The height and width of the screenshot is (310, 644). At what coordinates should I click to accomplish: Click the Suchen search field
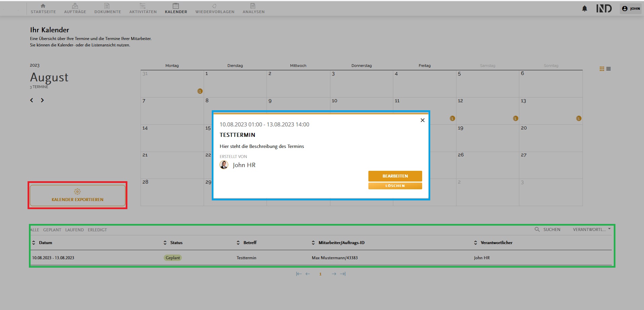click(552, 230)
